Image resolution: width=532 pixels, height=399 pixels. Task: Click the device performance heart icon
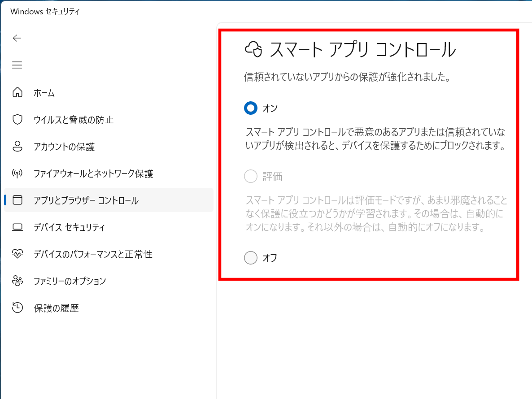(17, 254)
